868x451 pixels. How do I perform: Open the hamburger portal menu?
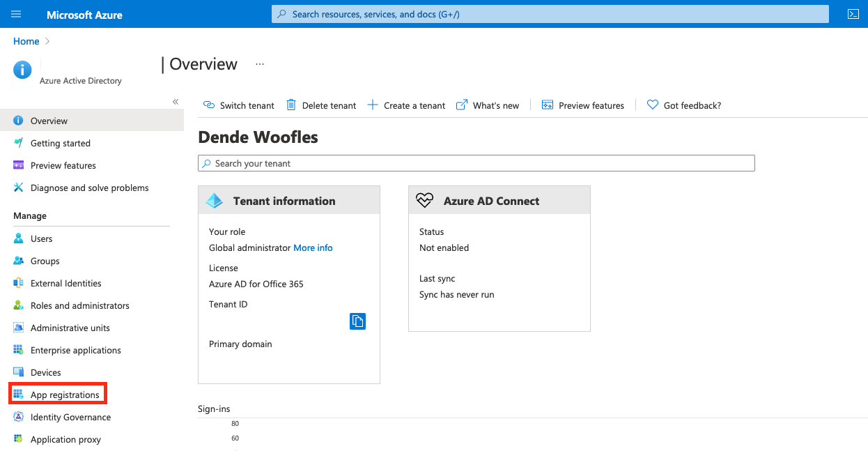[x=16, y=14]
